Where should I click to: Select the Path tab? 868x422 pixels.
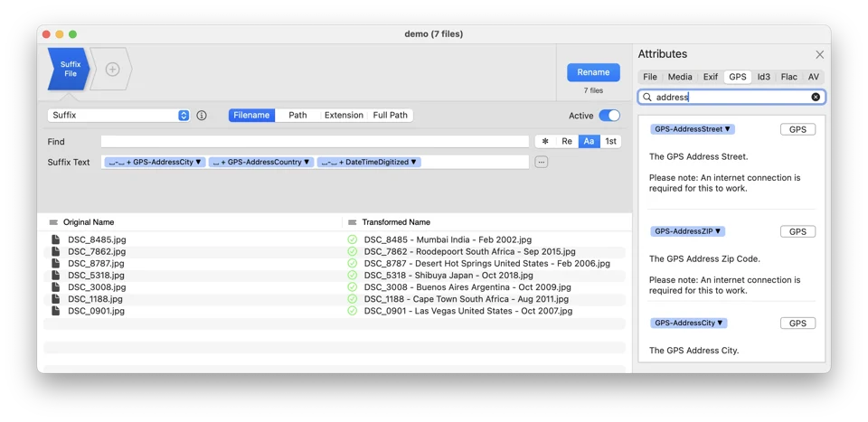coord(297,115)
